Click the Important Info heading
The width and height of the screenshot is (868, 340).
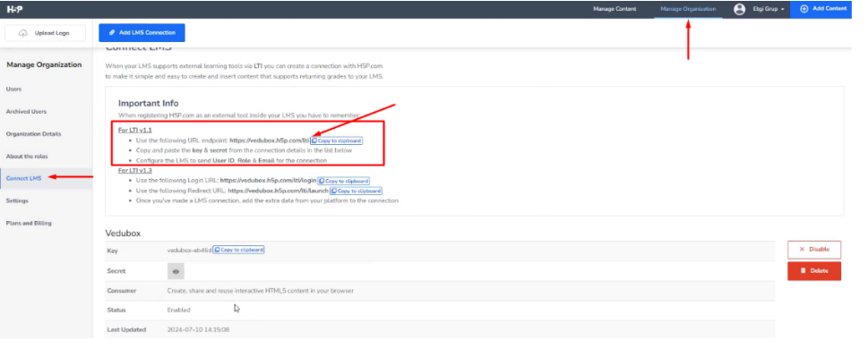click(x=149, y=104)
